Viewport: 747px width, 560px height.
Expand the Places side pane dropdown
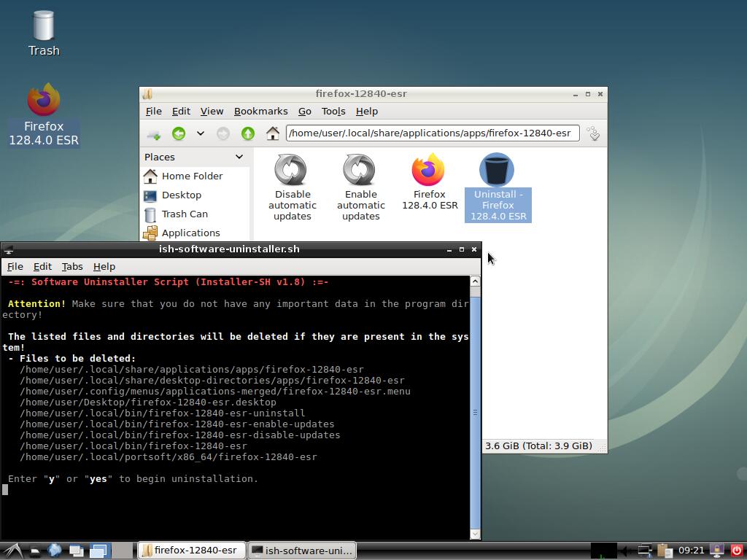[239, 157]
